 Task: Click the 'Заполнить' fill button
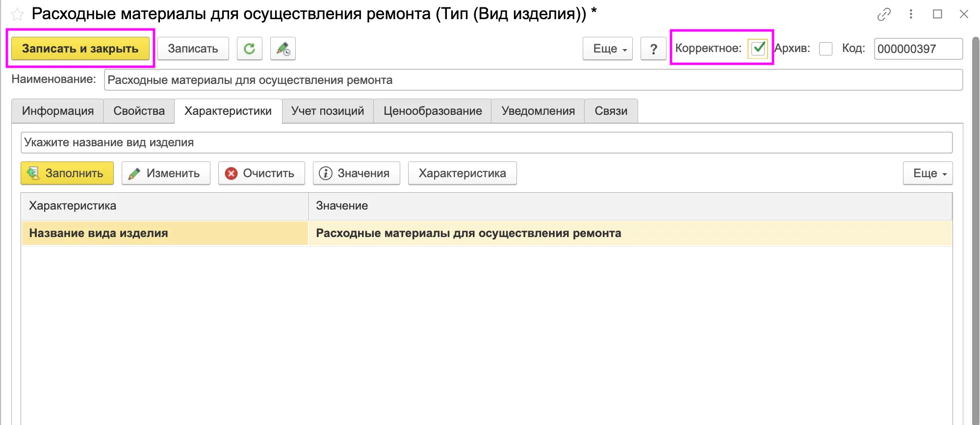point(67,173)
